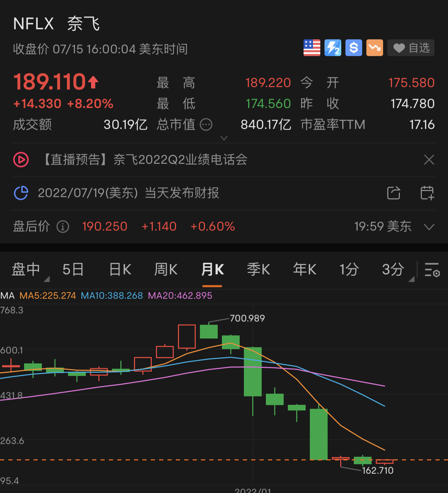Tap the blue lightning Level 2 icon
This screenshot has width=448, height=493.
(333, 48)
